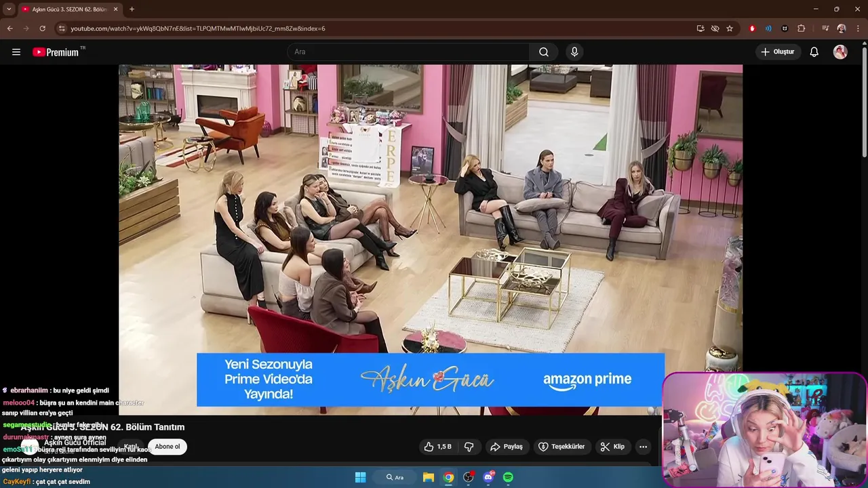Dislike the video with thumbs-down
The image size is (868, 488).
[x=469, y=447]
